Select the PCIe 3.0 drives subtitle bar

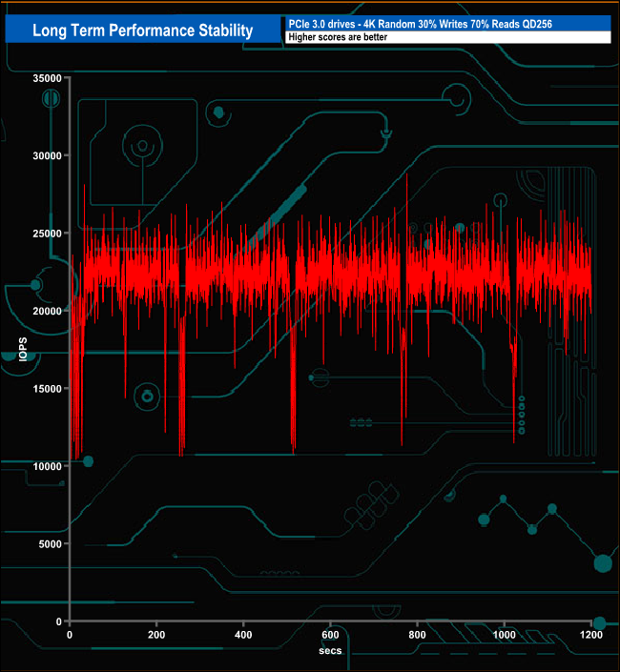[446, 23]
